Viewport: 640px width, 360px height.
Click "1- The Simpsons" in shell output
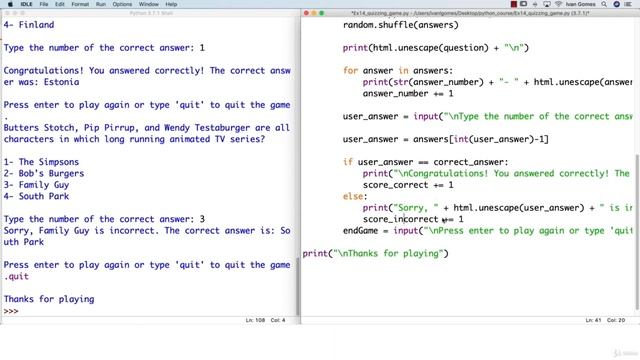41,162
